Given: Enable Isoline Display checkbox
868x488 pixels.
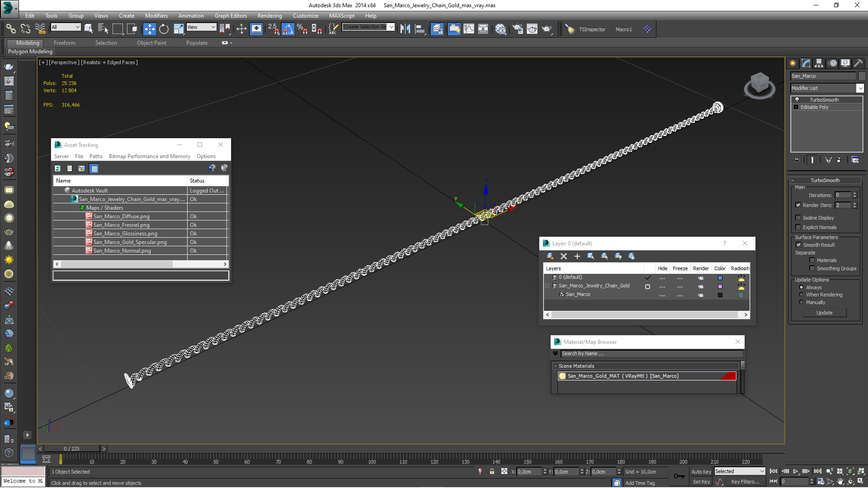Looking at the screenshot, I should (798, 218).
